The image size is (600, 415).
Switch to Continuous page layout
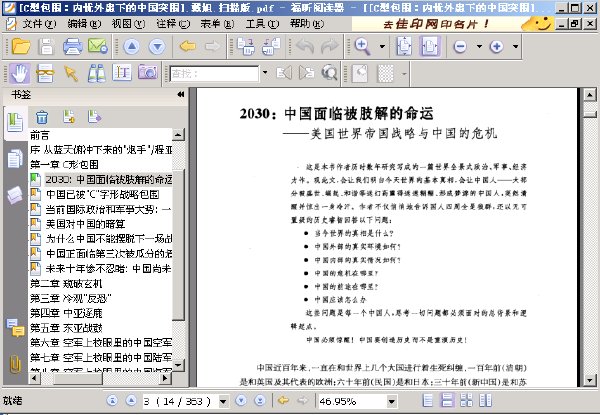447,400
